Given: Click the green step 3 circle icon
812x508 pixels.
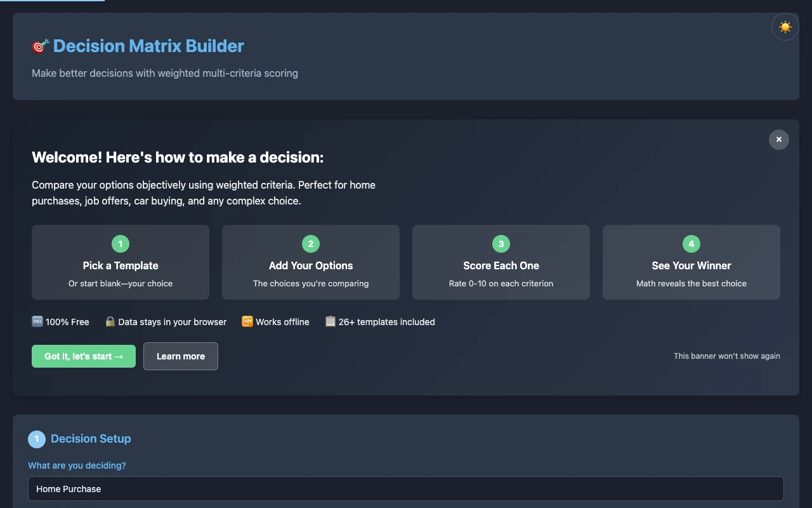Looking at the screenshot, I should tap(501, 243).
